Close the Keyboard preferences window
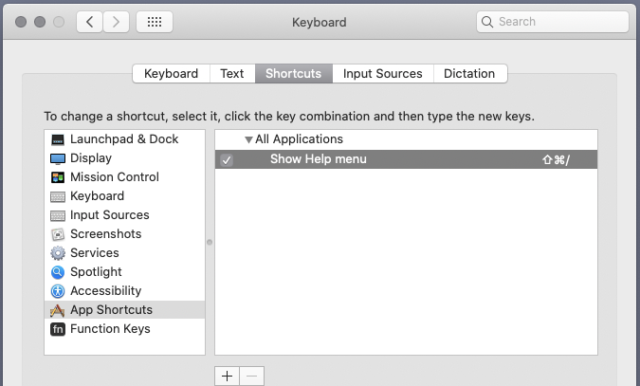Image resolution: width=640 pixels, height=386 pixels. click(x=21, y=22)
